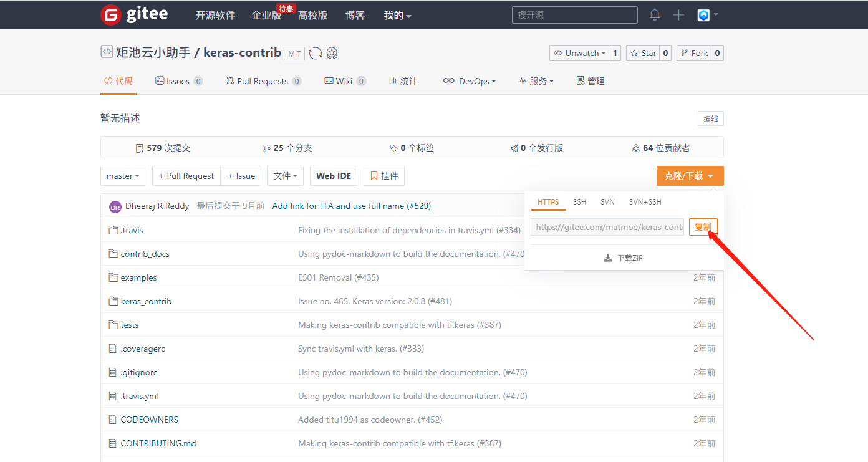The image size is (868, 462).
Task: Open the notifications bell icon
Action: coord(655,15)
